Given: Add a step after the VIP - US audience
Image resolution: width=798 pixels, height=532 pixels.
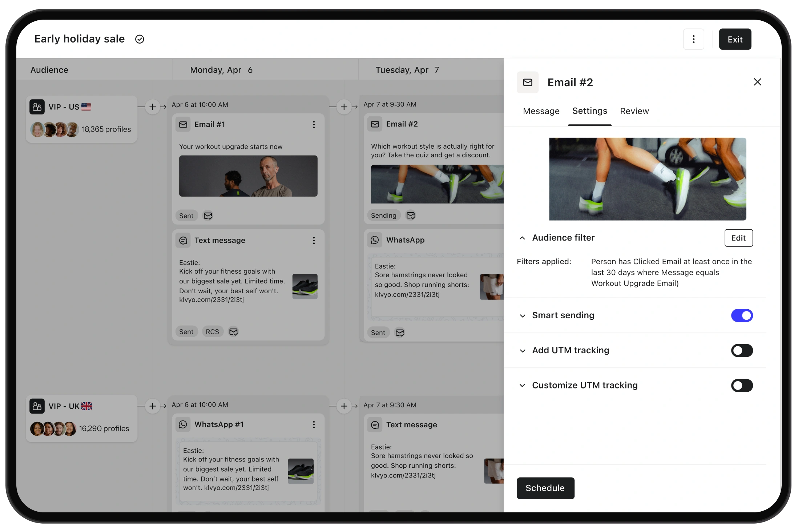Looking at the screenshot, I should 153,107.
